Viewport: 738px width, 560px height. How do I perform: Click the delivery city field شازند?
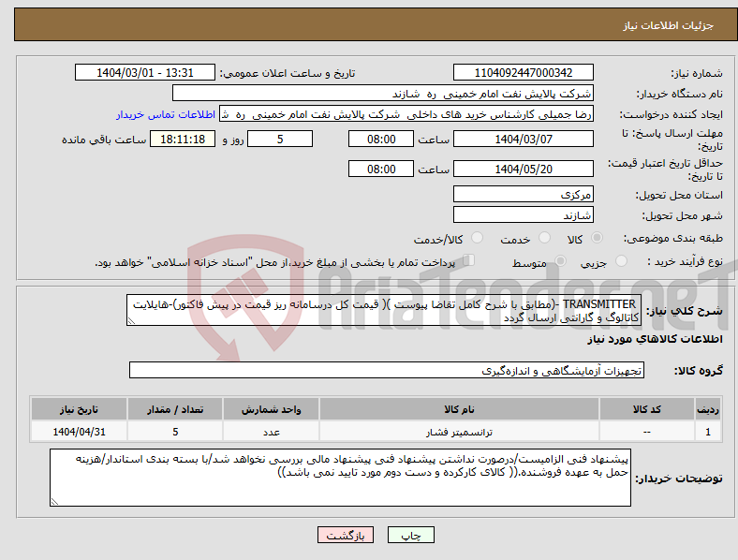523,215
